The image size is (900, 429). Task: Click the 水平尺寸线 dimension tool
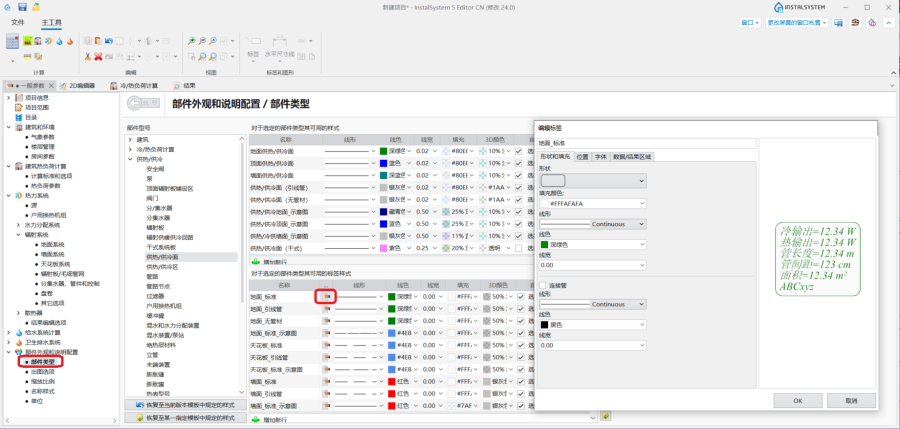pos(280,47)
